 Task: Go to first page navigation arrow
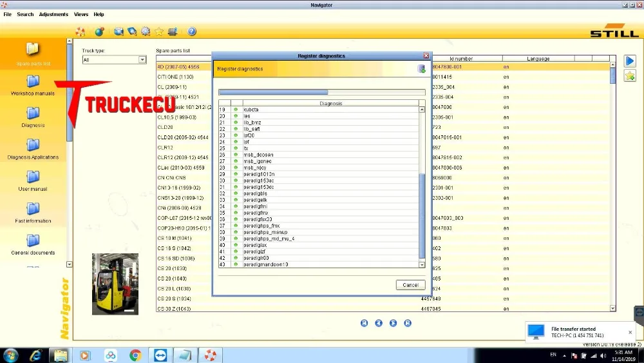[x=365, y=323]
